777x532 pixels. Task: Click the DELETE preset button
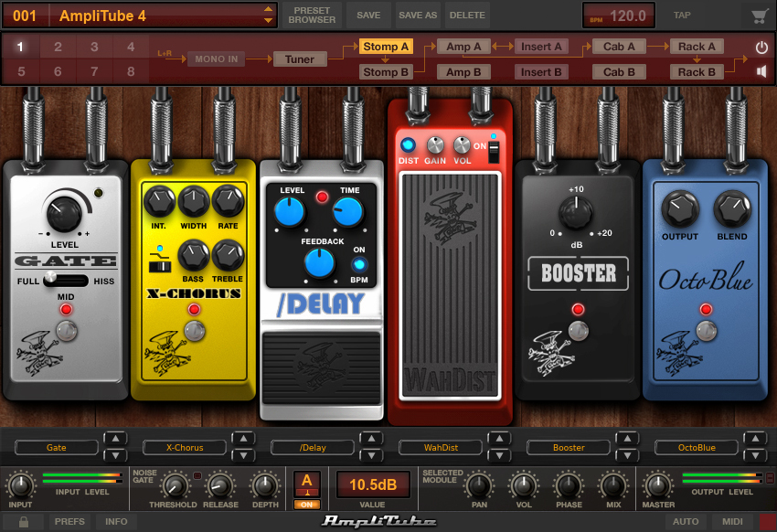click(x=467, y=15)
